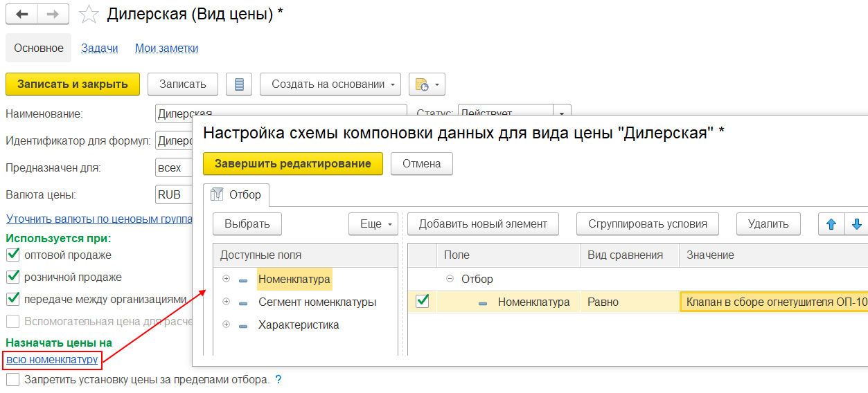Viewport: 868px width, 393px height.
Task: Click the move up arrow icon
Action: [832, 223]
